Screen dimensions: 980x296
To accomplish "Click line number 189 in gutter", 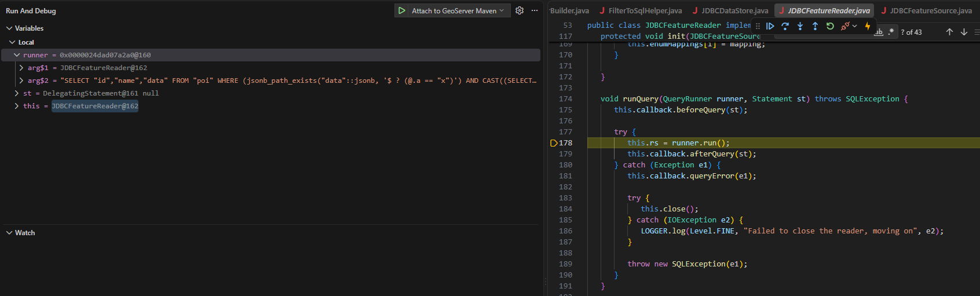I will tap(565, 264).
